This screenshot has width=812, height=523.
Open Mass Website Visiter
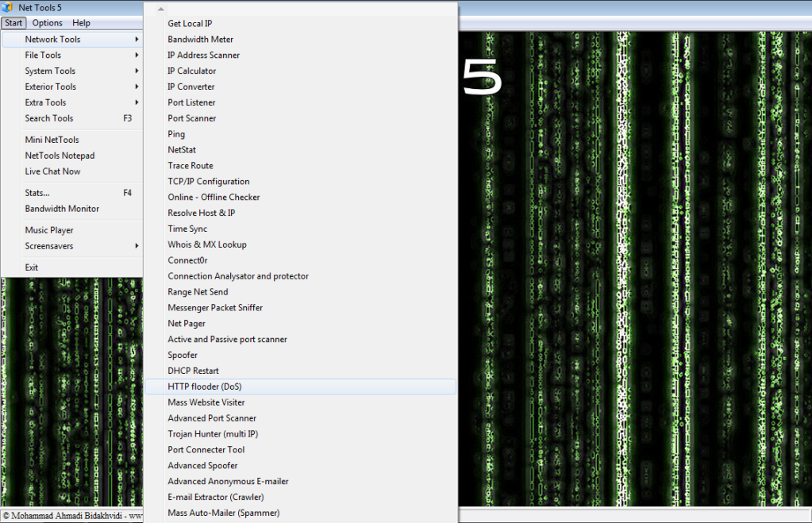tap(300, 402)
